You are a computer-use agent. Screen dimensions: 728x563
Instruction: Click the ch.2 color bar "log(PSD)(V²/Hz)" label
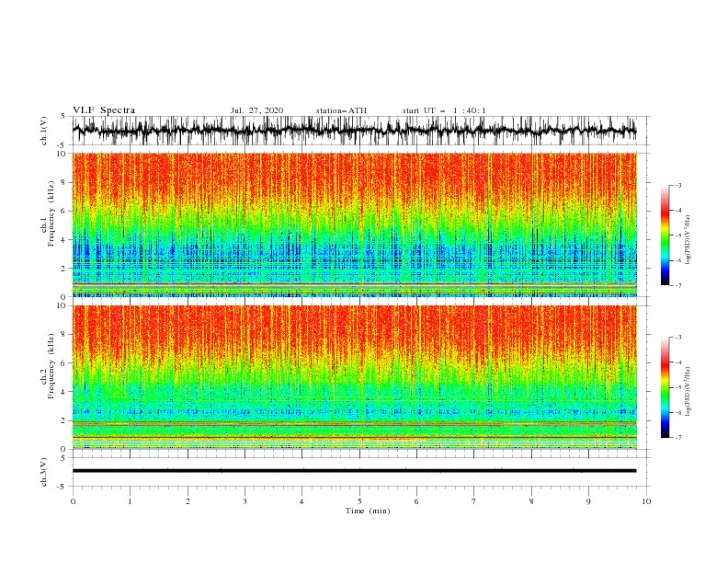(x=688, y=392)
